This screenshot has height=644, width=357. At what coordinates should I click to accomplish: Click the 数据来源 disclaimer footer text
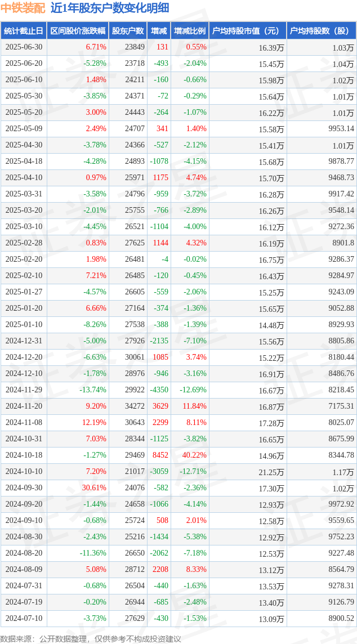(91, 639)
